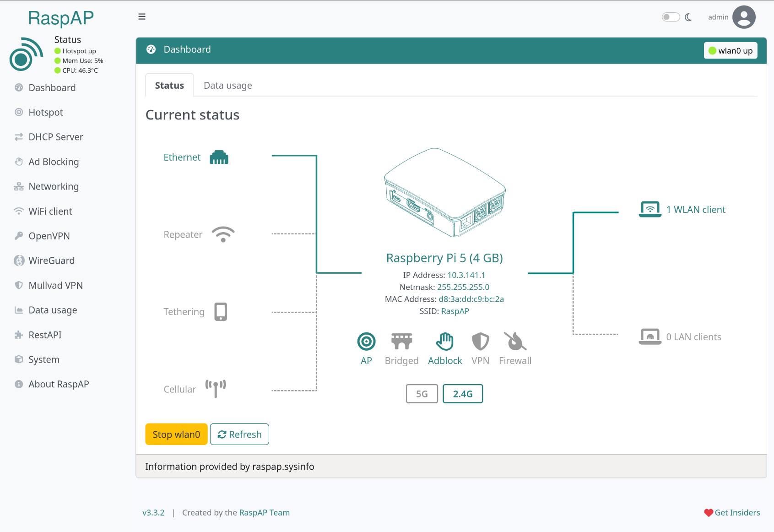Click the Tethering phone icon

(221, 311)
